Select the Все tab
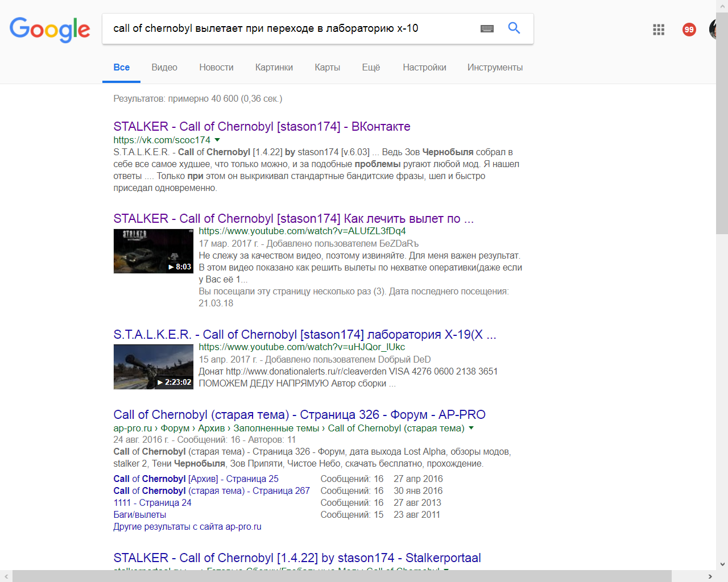This screenshot has width=728, height=582. pyautogui.click(x=122, y=68)
